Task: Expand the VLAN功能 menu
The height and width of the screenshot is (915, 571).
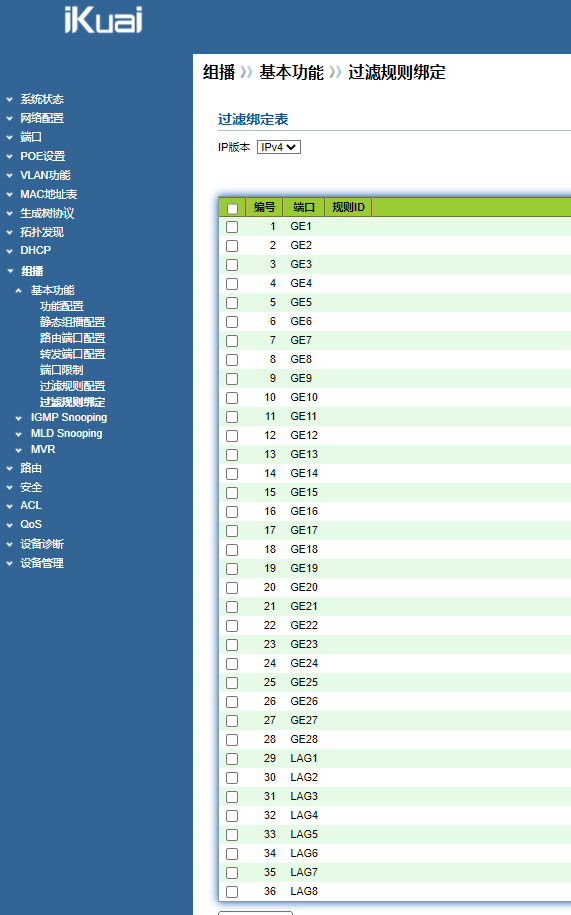Action: pos(45,175)
